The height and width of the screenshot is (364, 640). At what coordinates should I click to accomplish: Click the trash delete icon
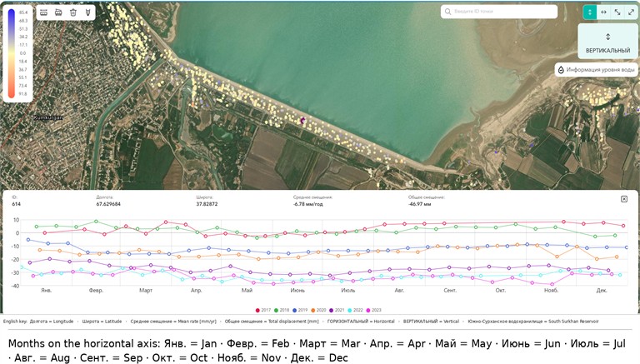pos(73,12)
